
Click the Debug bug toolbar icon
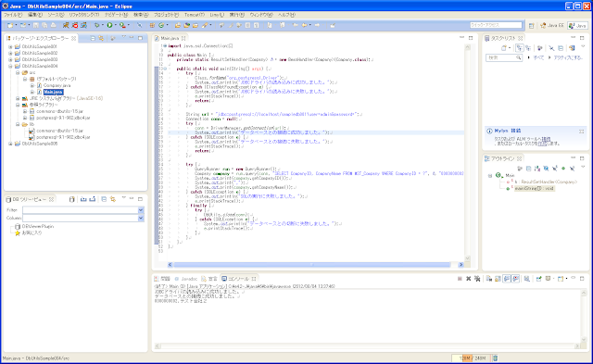(x=97, y=25)
